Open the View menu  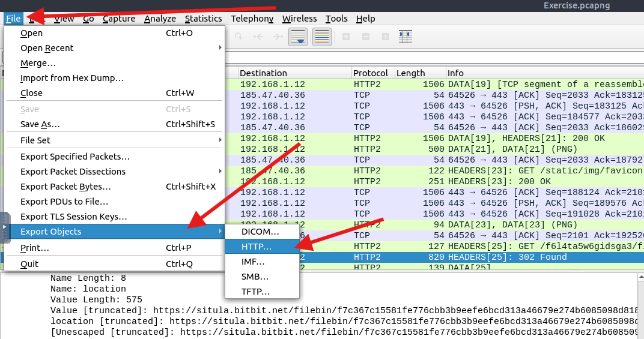64,19
